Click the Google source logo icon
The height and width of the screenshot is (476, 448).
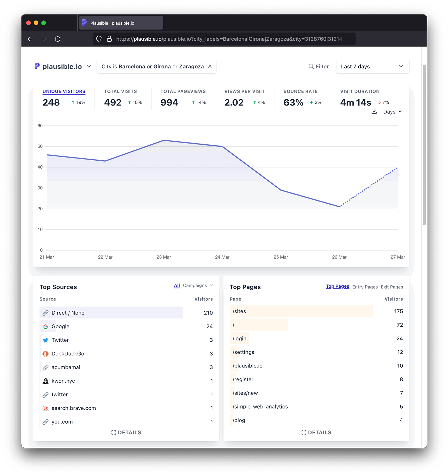click(x=45, y=327)
